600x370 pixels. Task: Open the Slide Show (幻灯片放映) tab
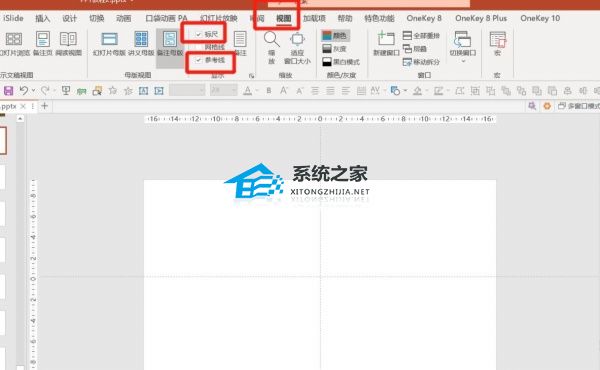coord(219,18)
